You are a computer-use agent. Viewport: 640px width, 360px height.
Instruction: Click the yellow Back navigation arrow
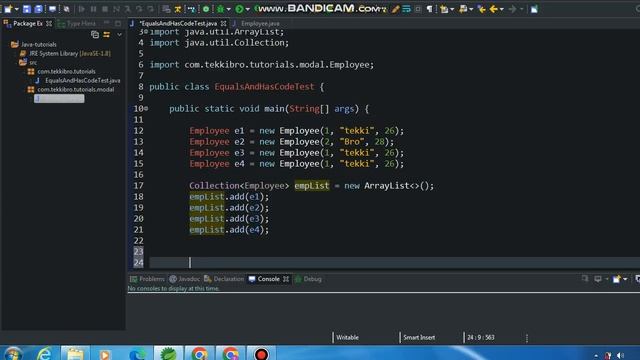[493, 9]
